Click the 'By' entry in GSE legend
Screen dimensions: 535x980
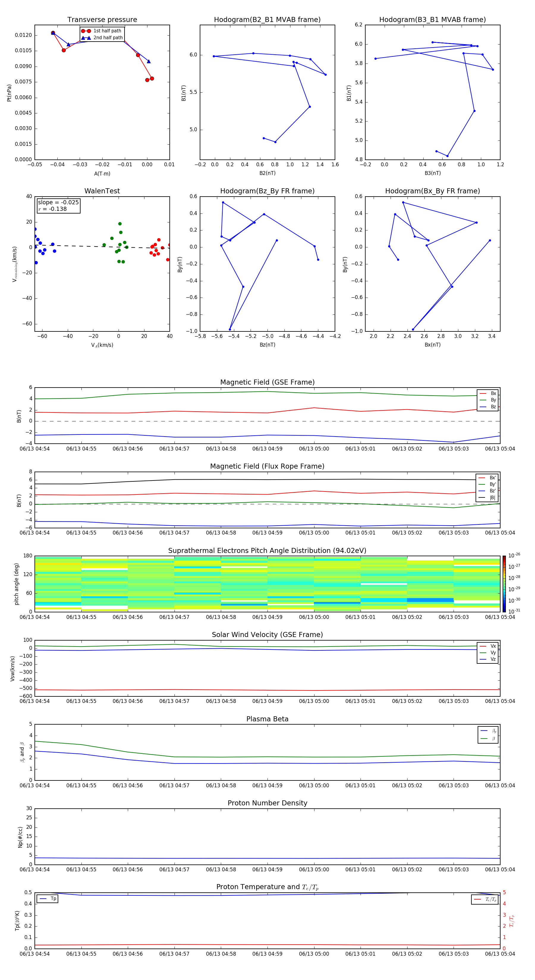tap(488, 400)
